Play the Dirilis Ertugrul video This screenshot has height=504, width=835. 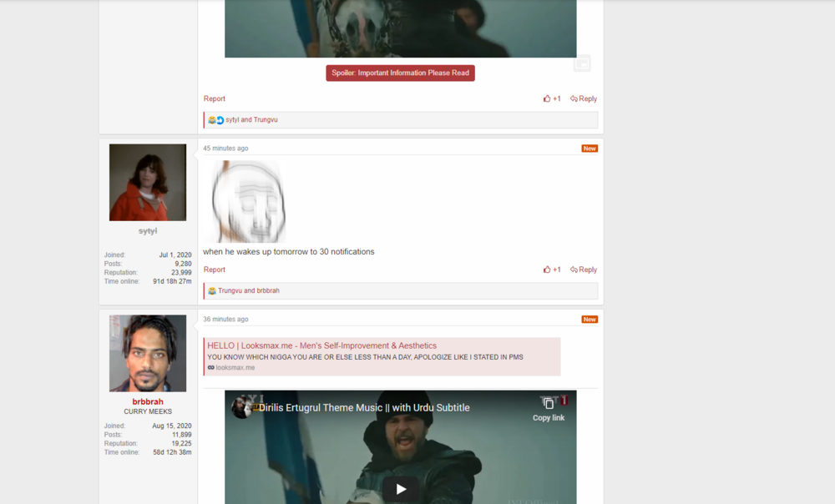[x=401, y=489]
